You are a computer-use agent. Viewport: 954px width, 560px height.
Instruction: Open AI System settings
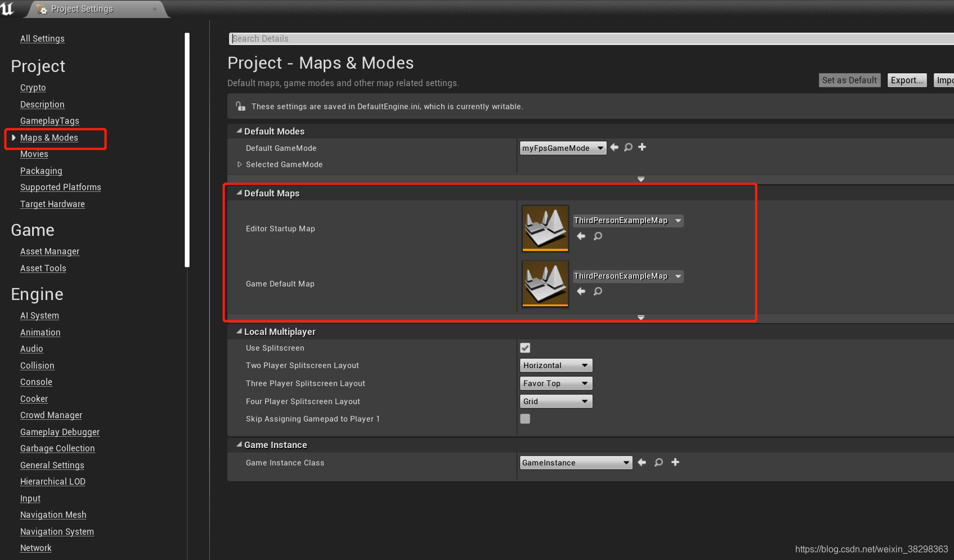tap(39, 316)
